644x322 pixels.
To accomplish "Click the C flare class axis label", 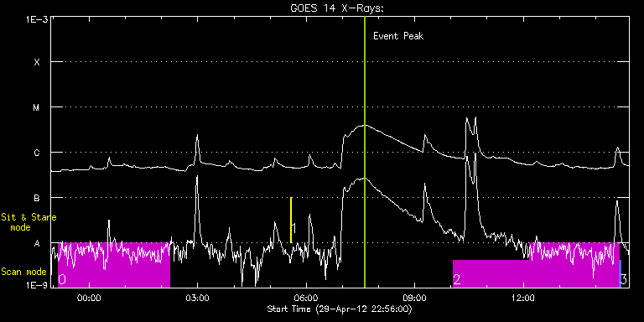I will click(37, 153).
